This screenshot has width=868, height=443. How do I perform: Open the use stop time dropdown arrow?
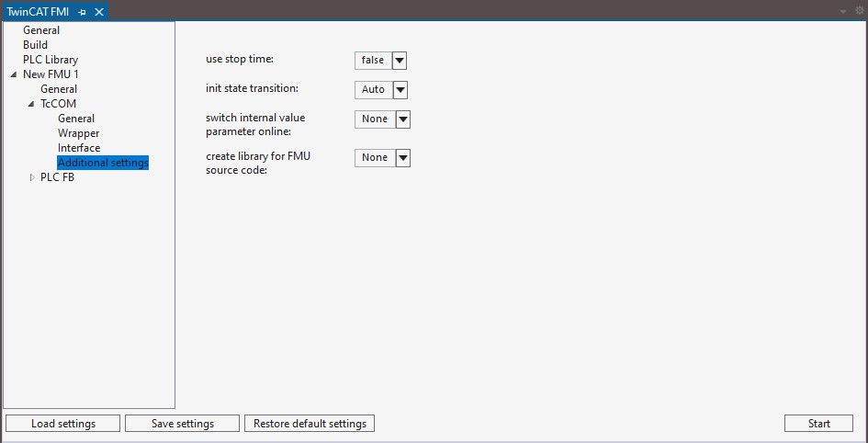tap(400, 61)
